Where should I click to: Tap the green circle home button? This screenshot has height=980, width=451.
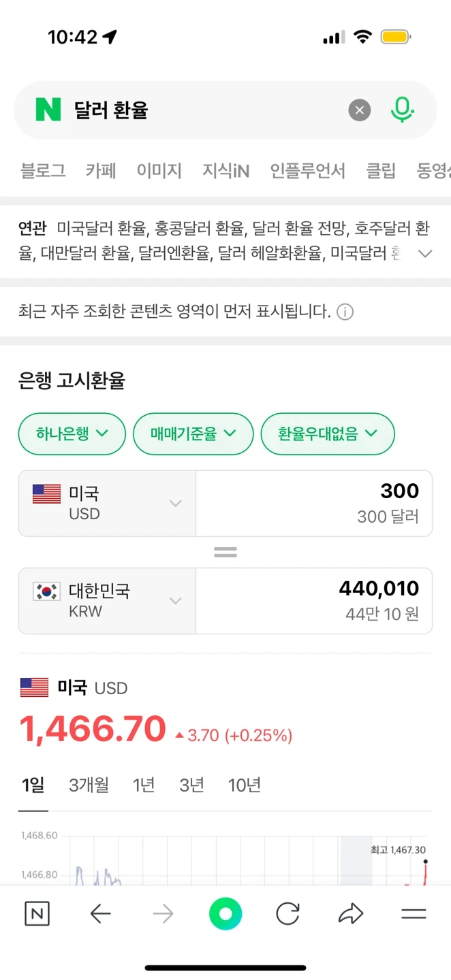(226, 914)
